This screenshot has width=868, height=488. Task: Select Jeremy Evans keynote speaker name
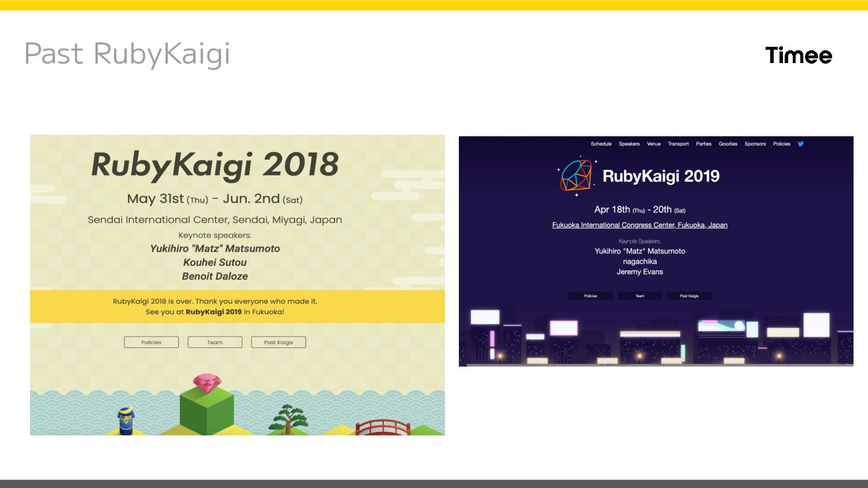pos(640,272)
